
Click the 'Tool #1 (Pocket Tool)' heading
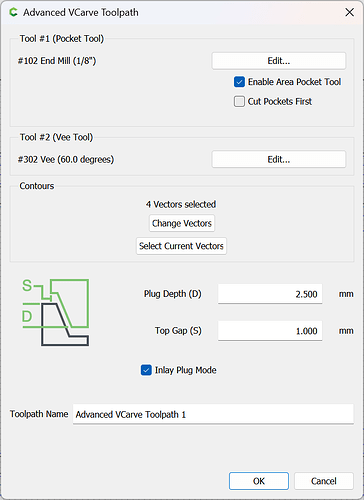pyautogui.click(x=62, y=39)
